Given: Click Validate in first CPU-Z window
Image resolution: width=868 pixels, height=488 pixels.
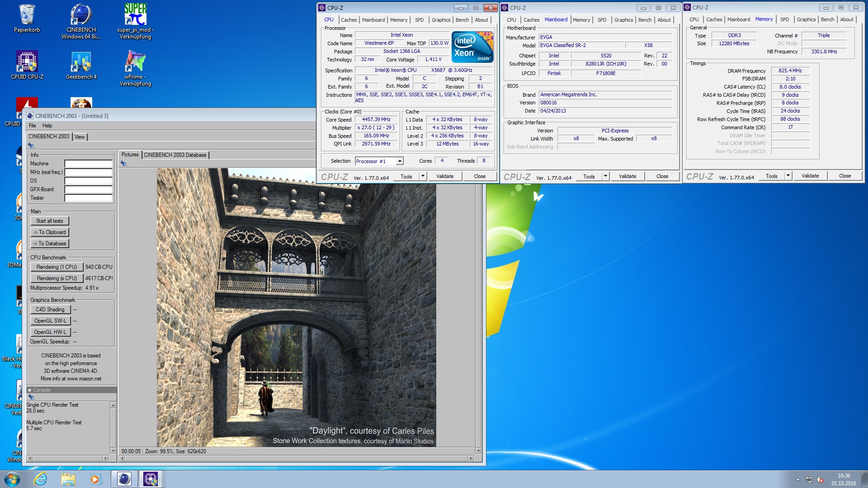Looking at the screenshot, I should (445, 176).
